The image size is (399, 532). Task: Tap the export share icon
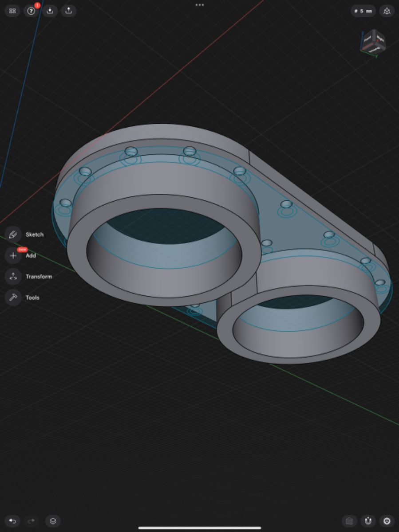[68, 11]
